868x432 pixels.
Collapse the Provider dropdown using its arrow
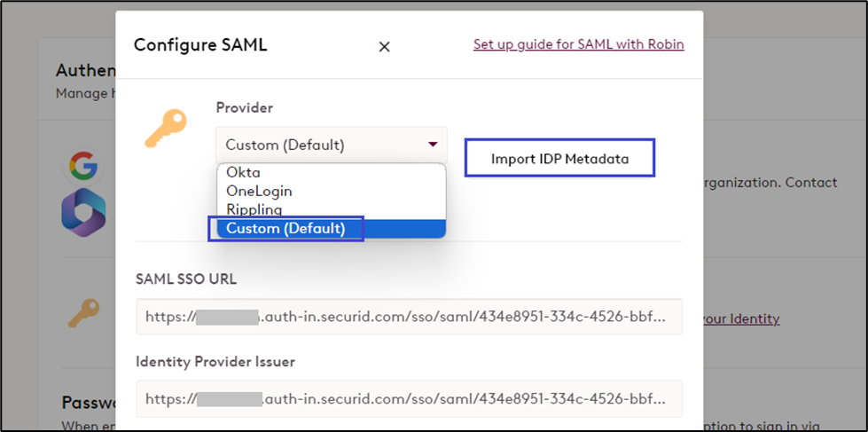click(433, 144)
